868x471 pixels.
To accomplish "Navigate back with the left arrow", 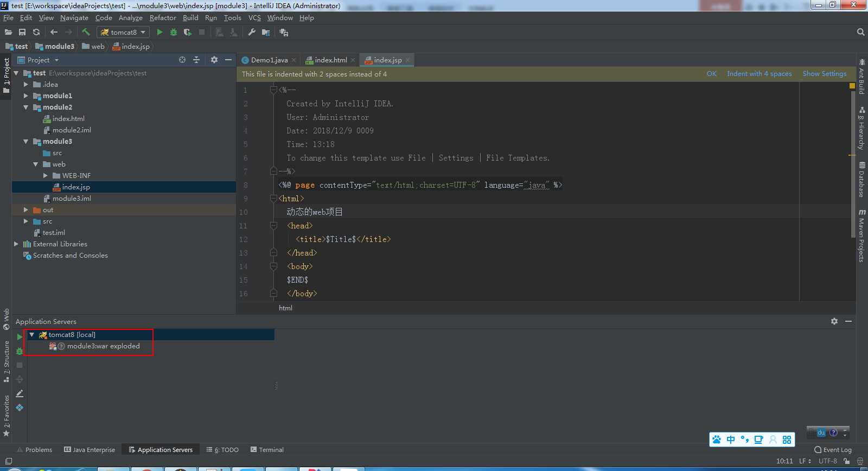I will coord(54,32).
